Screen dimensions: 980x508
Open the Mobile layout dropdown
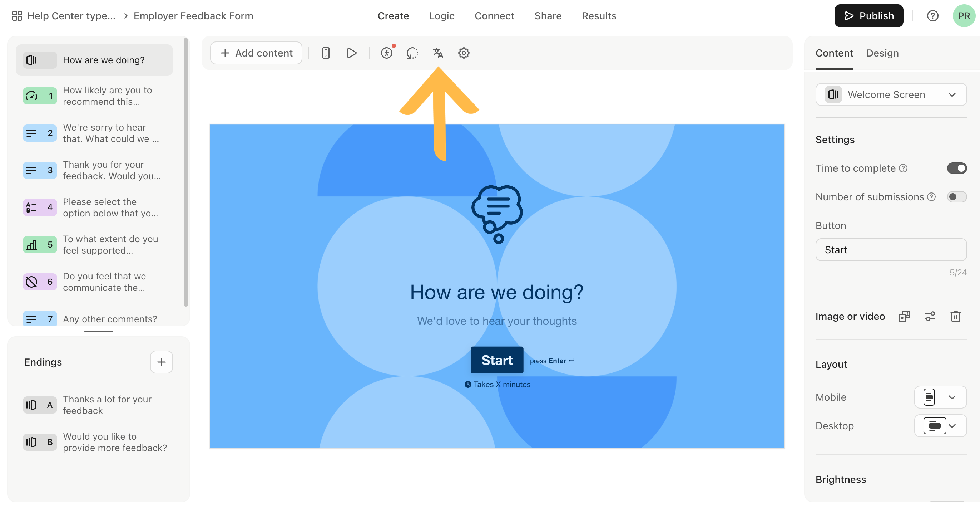point(940,397)
